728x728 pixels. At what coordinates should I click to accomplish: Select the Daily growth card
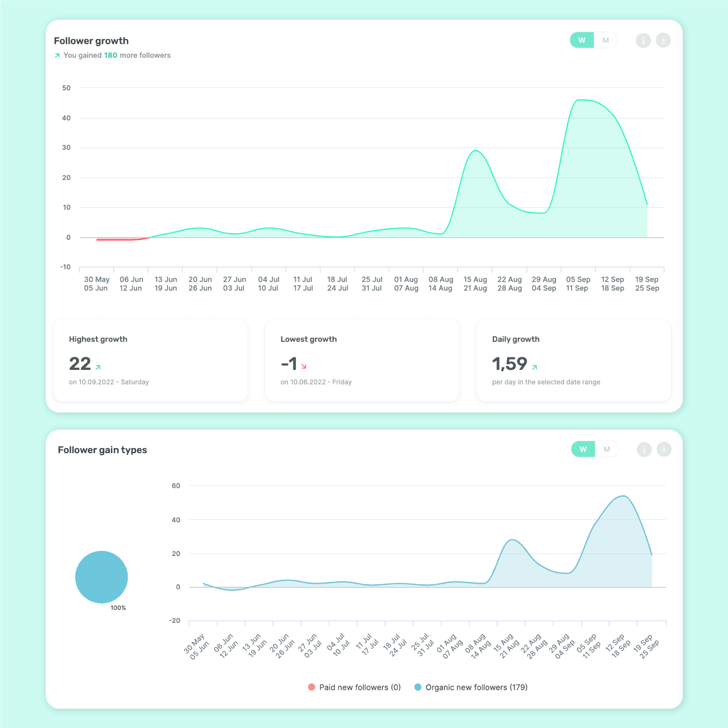(x=573, y=360)
